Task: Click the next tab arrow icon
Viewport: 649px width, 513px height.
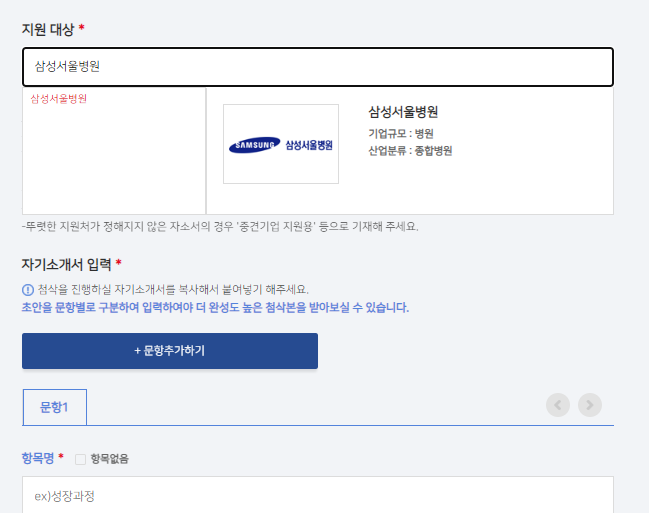Action: (x=590, y=405)
